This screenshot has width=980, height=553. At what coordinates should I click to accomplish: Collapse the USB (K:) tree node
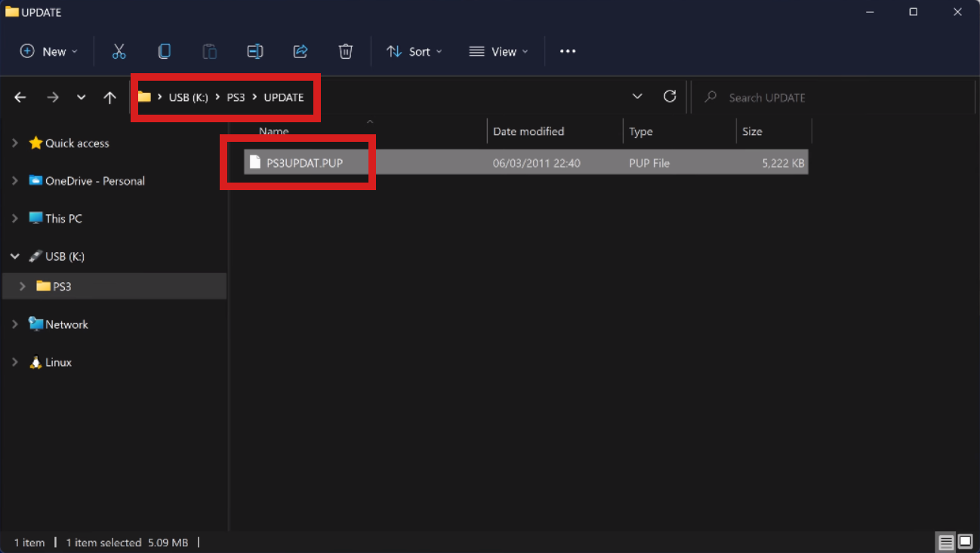[x=15, y=257]
